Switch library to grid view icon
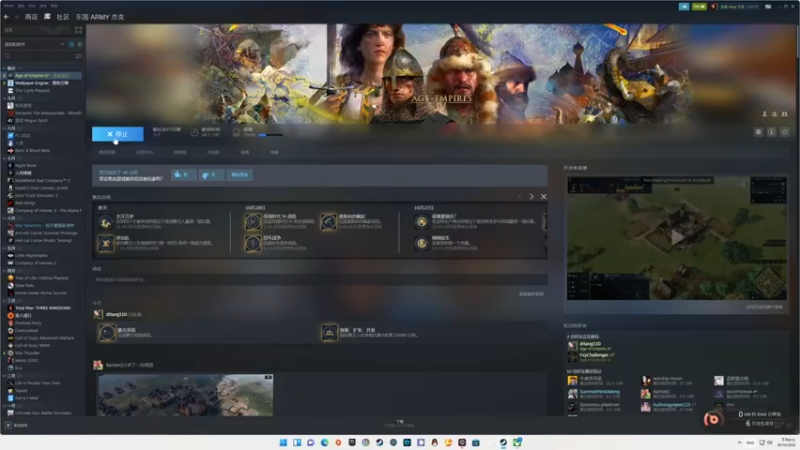The width and height of the screenshot is (800, 450). [x=78, y=30]
